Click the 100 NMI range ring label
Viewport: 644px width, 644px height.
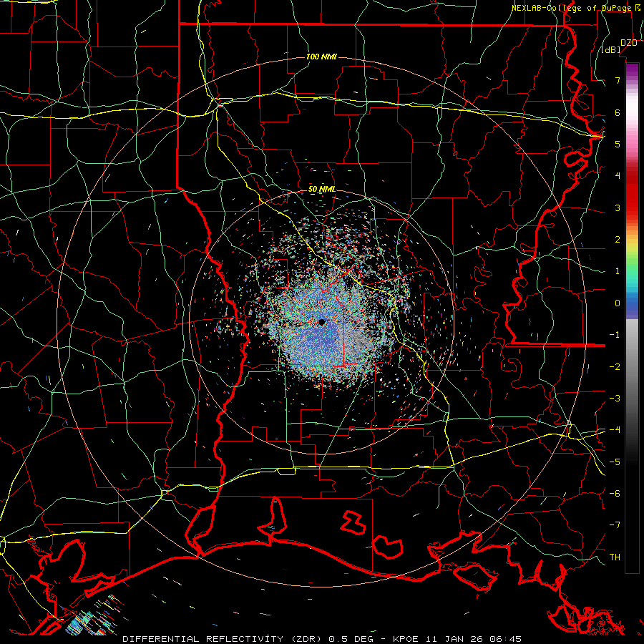click(x=321, y=57)
